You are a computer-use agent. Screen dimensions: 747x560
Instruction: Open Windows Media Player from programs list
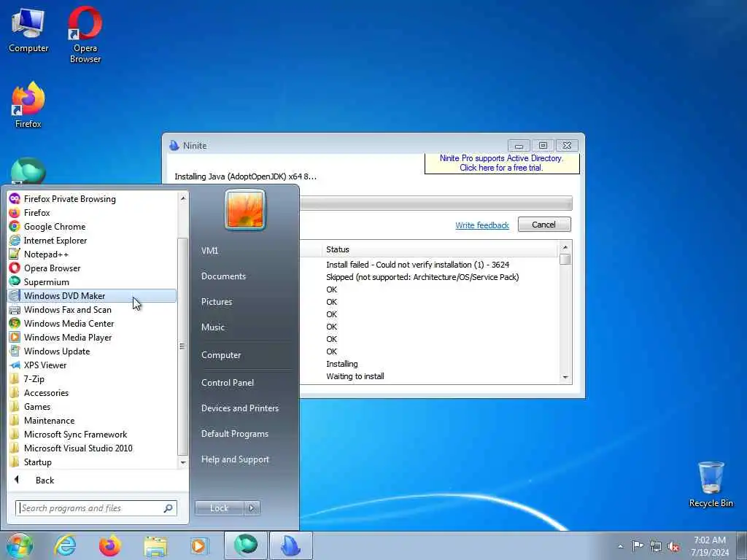pos(92,337)
